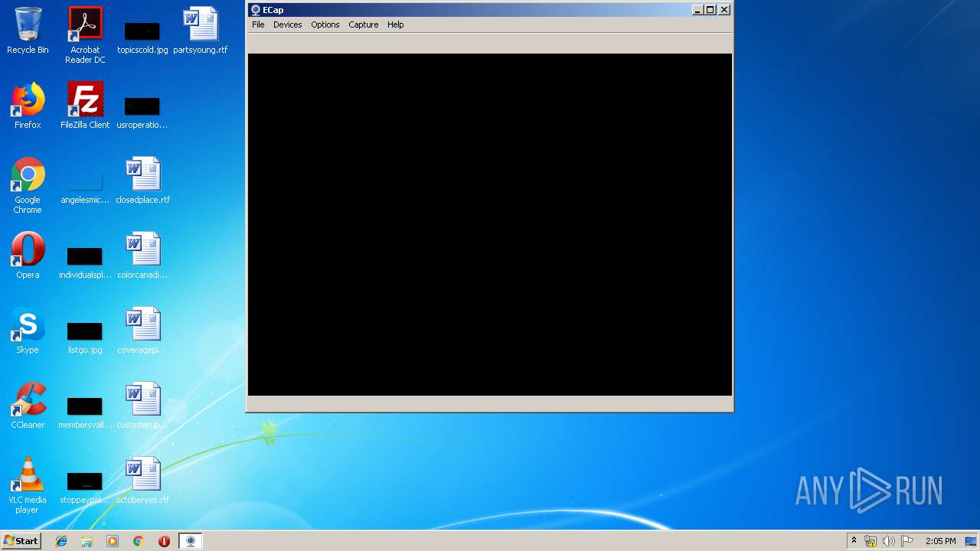Select the stoppaypal... file icon
980x551 pixels.
click(85, 487)
